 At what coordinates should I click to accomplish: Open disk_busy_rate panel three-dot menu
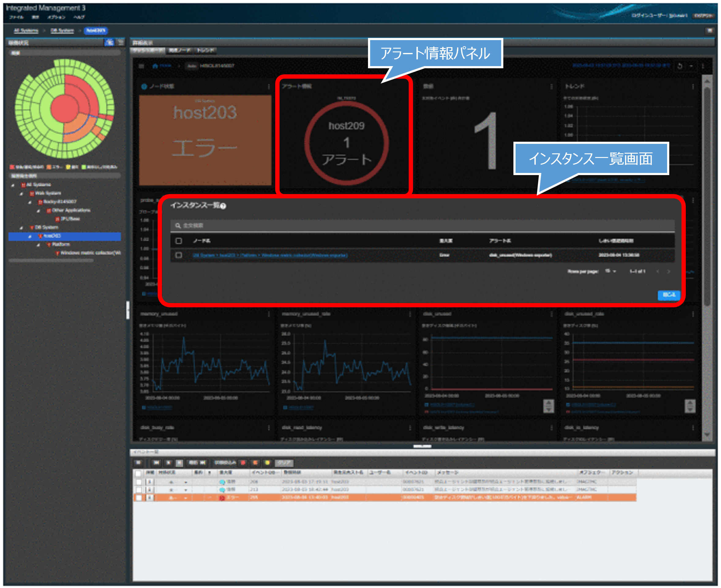point(269,428)
